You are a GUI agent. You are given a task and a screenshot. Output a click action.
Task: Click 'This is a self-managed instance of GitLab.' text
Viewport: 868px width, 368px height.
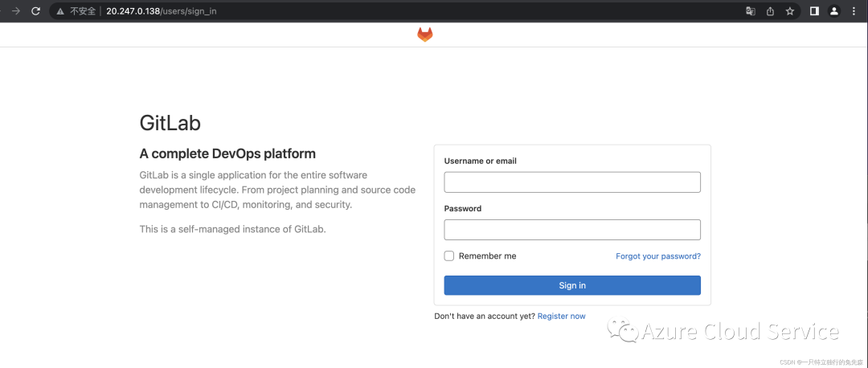pyautogui.click(x=232, y=229)
